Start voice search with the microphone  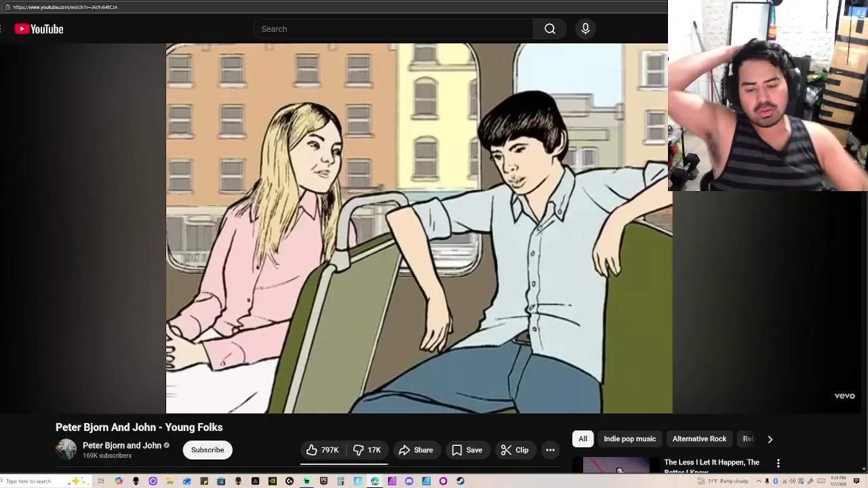(x=585, y=29)
